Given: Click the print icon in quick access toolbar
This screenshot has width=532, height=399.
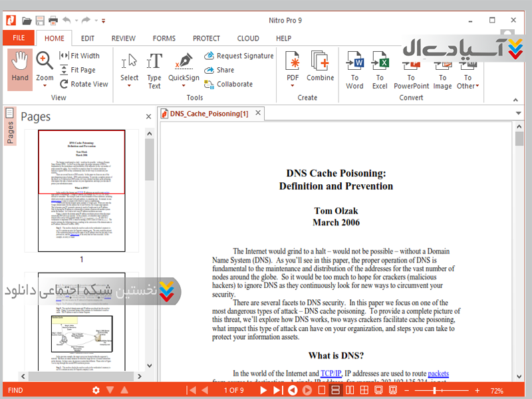Looking at the screenshot, I should coord(53,21).
